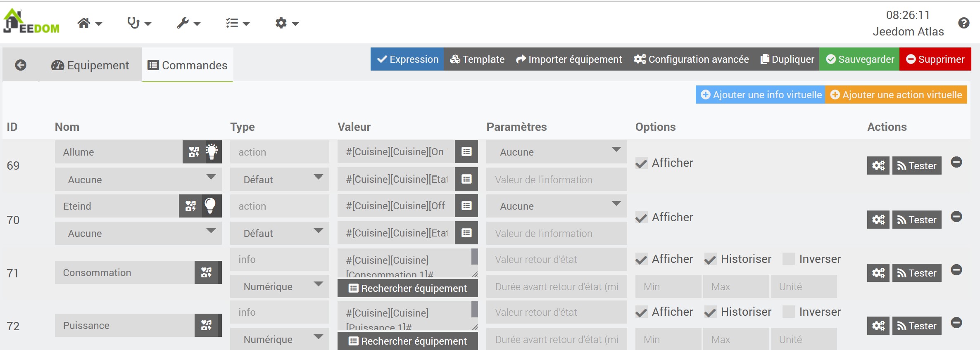The image size is (980, 350).
Task: Expand the Aucune dropdown under Allume name
Action: pos(138,180)
